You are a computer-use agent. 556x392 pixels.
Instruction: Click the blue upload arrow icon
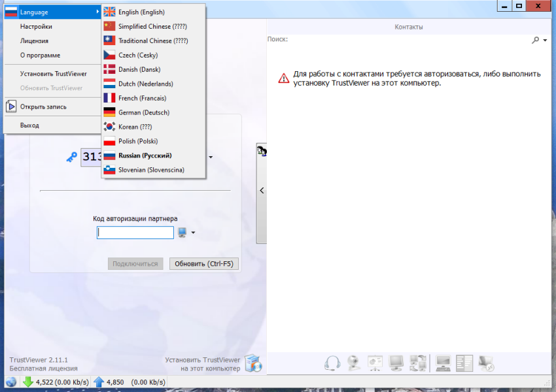click(99, 382)
